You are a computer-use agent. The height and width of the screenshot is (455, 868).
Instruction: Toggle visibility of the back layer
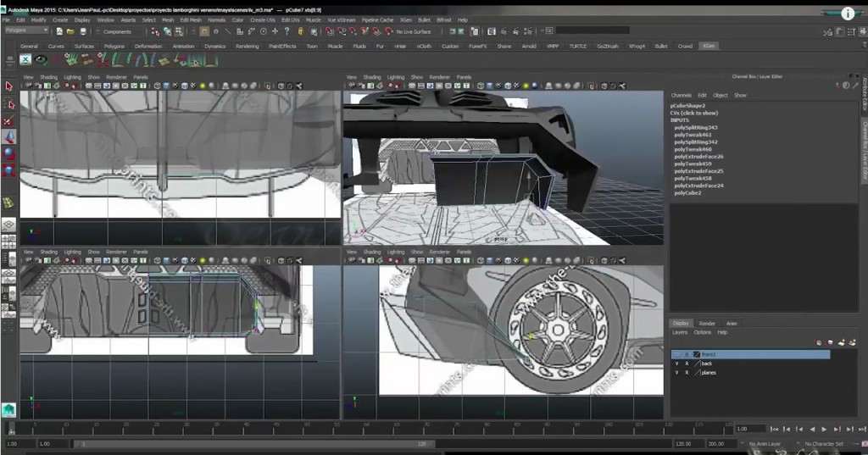(x=676, y=363)
